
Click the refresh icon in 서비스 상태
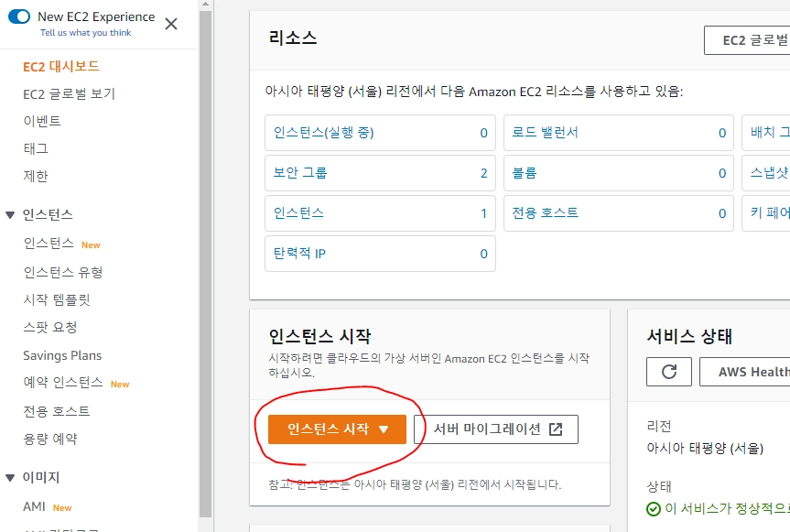(x=669, y=372)
